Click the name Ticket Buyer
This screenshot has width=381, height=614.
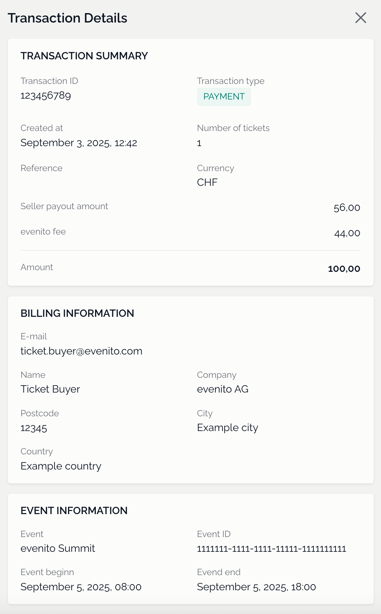point(50,389)
